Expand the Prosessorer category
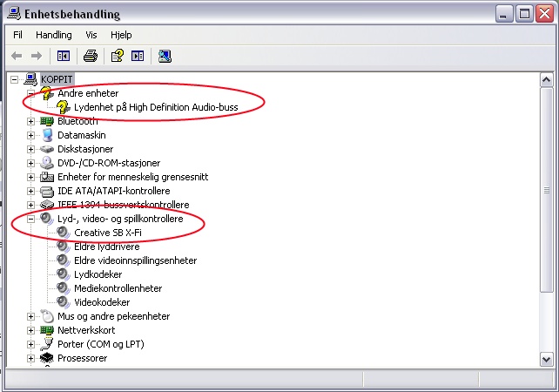559x392 pixels. [x=31, y=358]
